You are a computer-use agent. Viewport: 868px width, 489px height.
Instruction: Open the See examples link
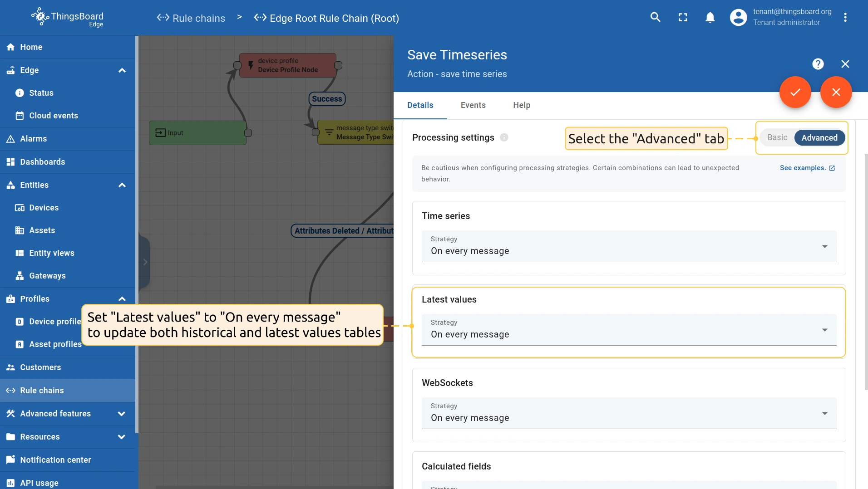[807, 168]
